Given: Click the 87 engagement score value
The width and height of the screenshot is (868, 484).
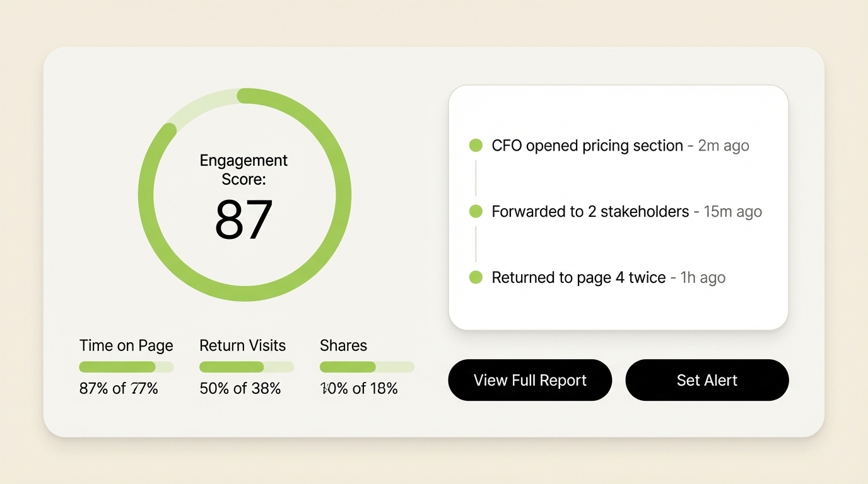Looking at the screenshot, I should click(x=244, y=220).
